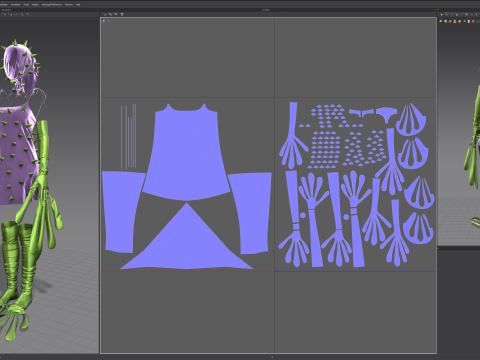Screen dimensions: 480x360
Task: Click the colorful texture icon in UV canvas corner
Action: [104, 21]
